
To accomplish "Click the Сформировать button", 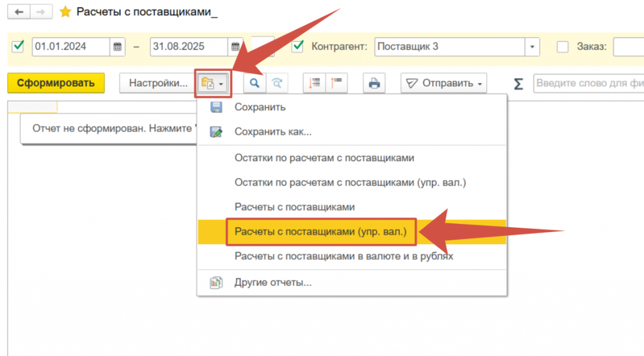I will click(56, 83).
